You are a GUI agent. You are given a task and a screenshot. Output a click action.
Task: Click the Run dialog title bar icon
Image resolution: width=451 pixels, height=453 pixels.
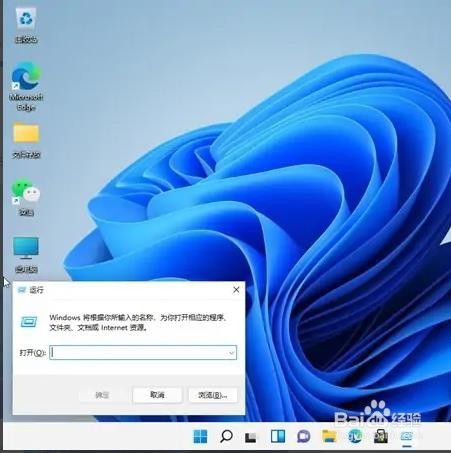click(22, 290)
